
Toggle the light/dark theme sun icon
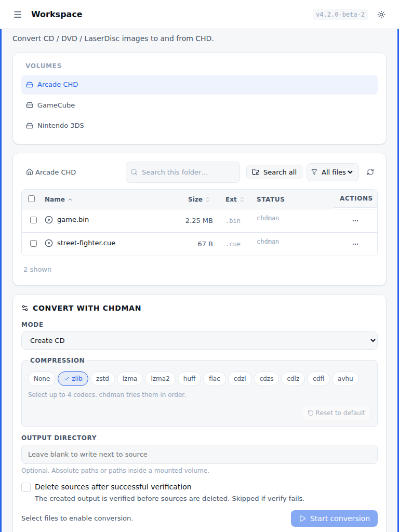(x=381, y=15)
